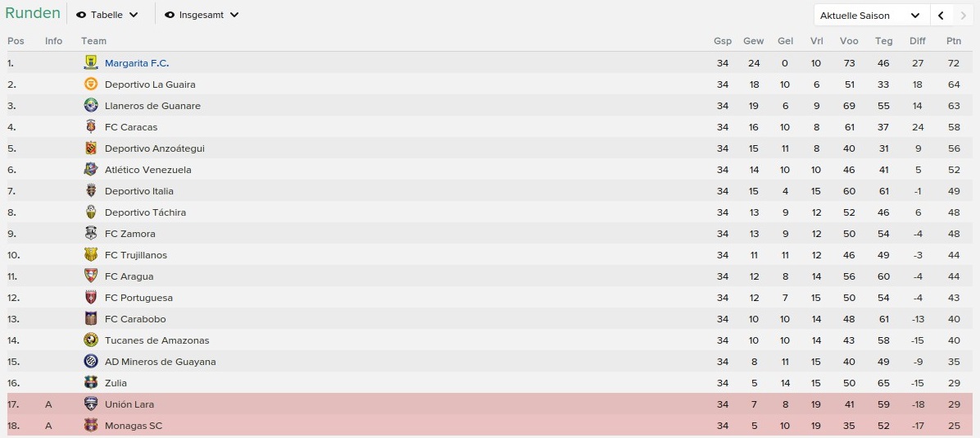Click the Deportivo La Guaira crest icon
980x438 pixels.
(x=91, y=84)
